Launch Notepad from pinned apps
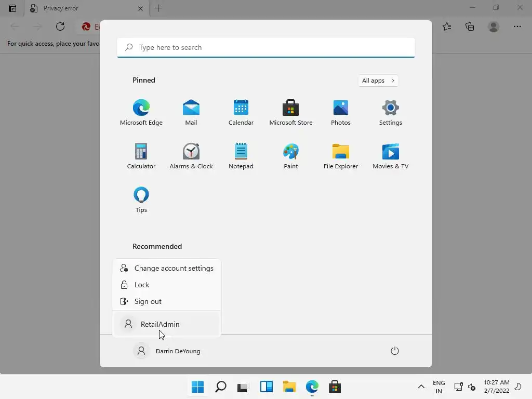This screenshot has height=399, width=532. (x=241, y=156)
